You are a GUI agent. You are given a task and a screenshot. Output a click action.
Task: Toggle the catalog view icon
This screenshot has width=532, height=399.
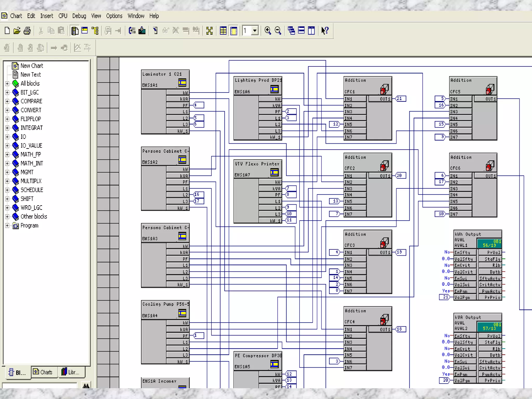coord(75,31)
